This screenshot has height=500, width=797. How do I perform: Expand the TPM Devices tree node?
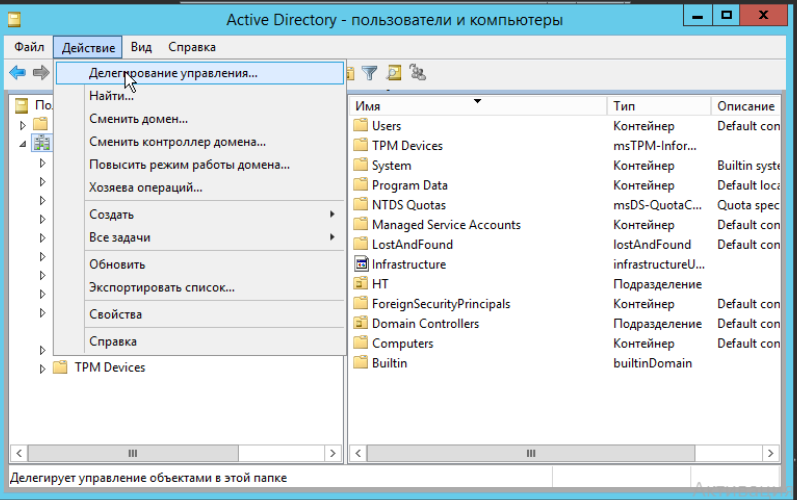click(42, 368)
